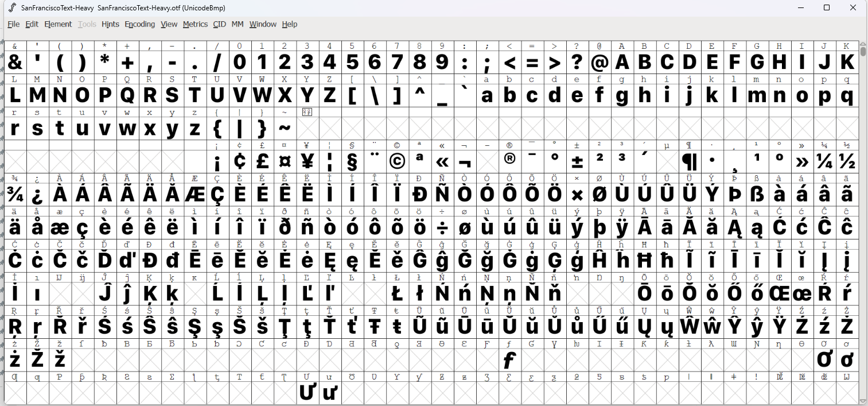Select the capital AE ligature glyph cell
Viewport: 868px width, 406px height.
(x=194, y=195)
